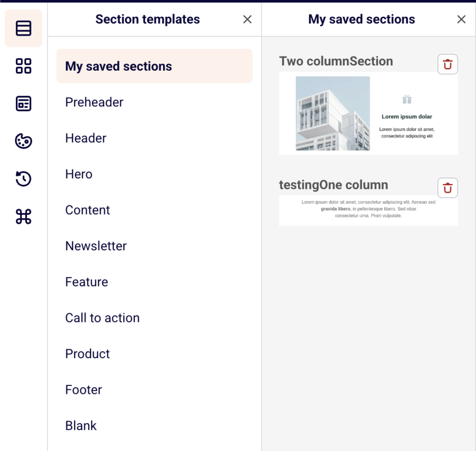The height and width of the screenshot is (451, 476).
Task: Open the keyboard shortcuts command icon
Action: 23,216
